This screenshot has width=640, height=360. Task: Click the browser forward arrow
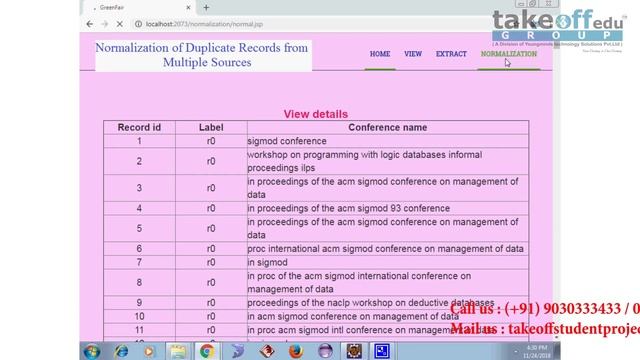[x=104, y=24]
